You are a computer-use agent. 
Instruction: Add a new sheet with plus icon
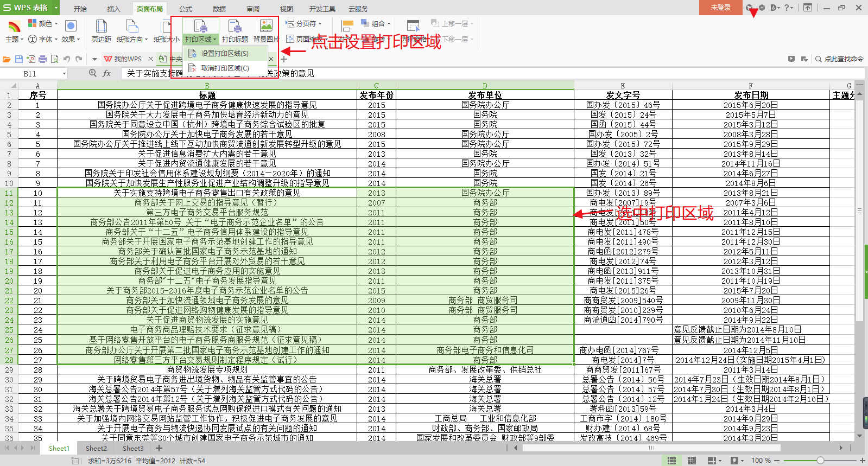(x=159, y=448)
